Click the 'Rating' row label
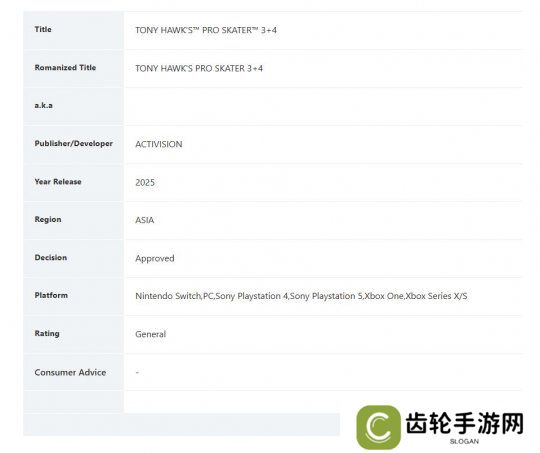Viewport: 540px width, 453px height. [47, 333]
